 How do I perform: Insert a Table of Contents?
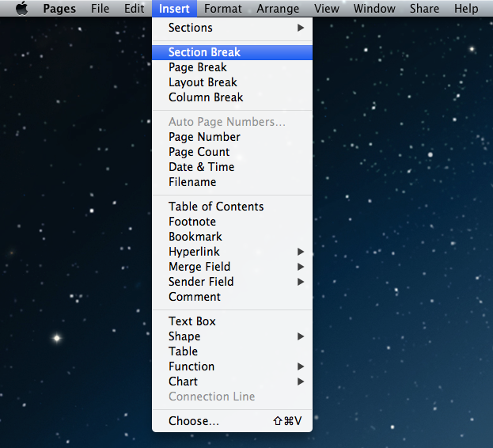(232, 207)
